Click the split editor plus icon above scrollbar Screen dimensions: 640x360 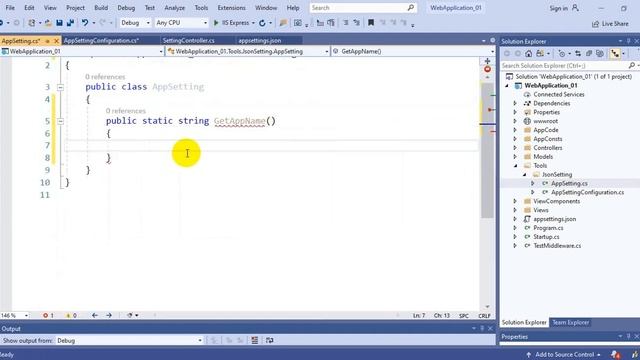click(x=487, y=61)
